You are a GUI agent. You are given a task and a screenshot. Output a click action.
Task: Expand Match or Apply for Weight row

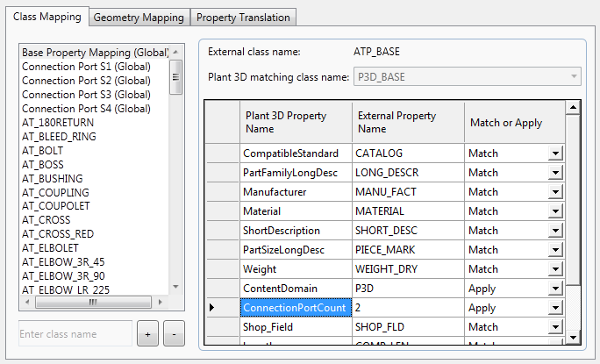point(555,269)
